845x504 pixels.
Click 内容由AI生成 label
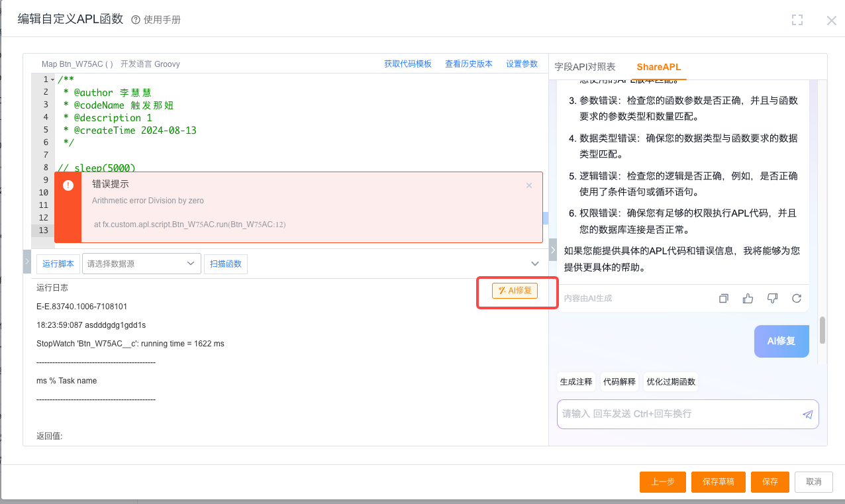coord(588,299)
